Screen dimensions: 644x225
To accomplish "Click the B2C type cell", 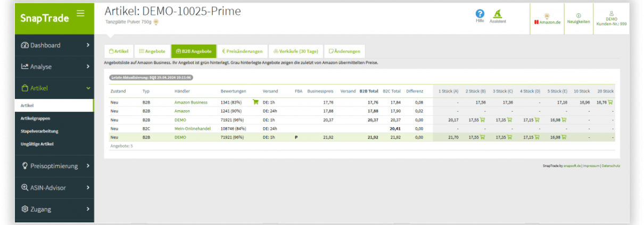I will click(x=146, y=128).
